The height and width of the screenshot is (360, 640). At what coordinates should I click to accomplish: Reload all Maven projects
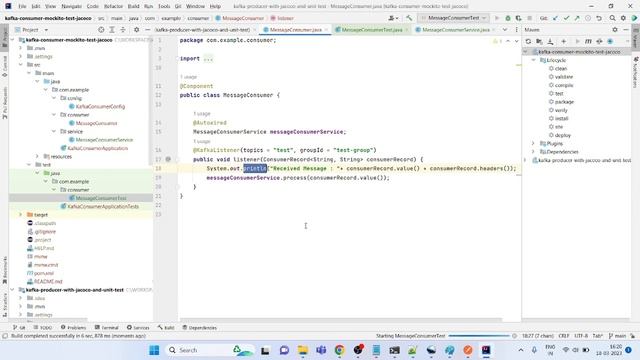tap(528, 41)
